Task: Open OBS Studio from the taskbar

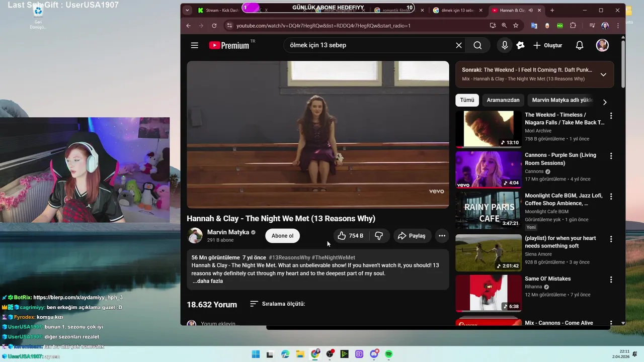Action: 330,354
